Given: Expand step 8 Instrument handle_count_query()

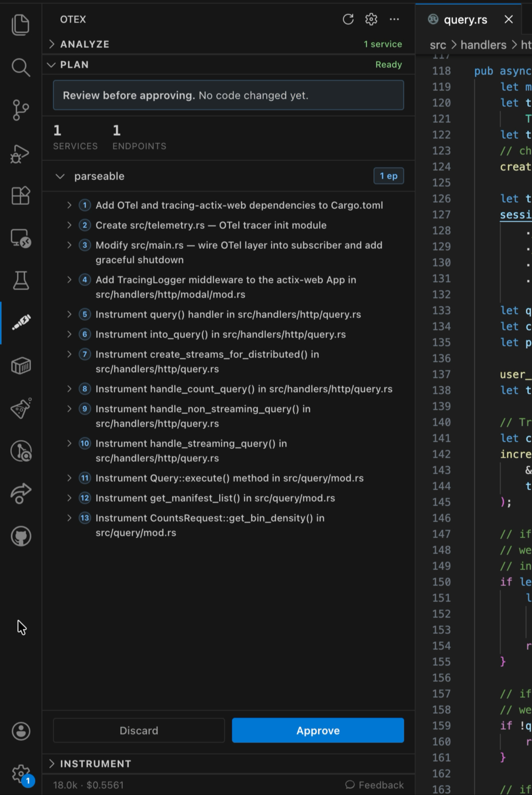Looking at the screenshot, I should click(69, 389).
